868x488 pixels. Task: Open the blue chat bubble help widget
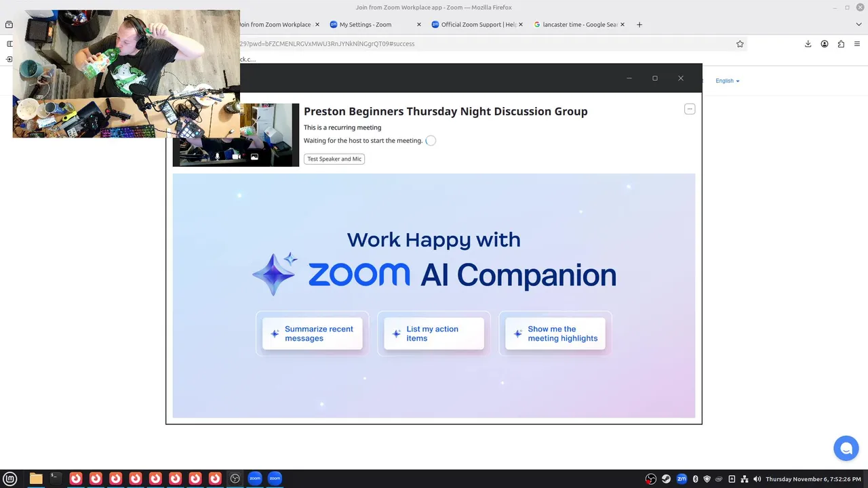pyautogui.click(x=846, y=448)
